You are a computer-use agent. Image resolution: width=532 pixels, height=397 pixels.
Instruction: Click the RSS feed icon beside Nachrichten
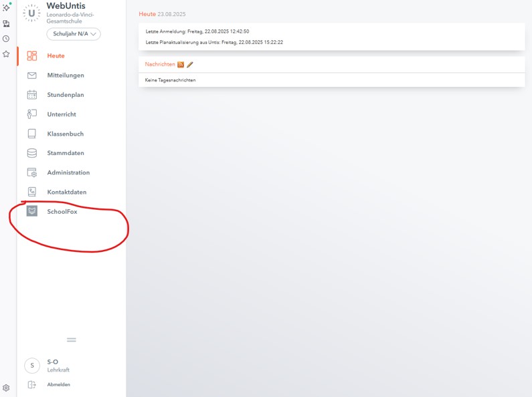pos(181,65)
